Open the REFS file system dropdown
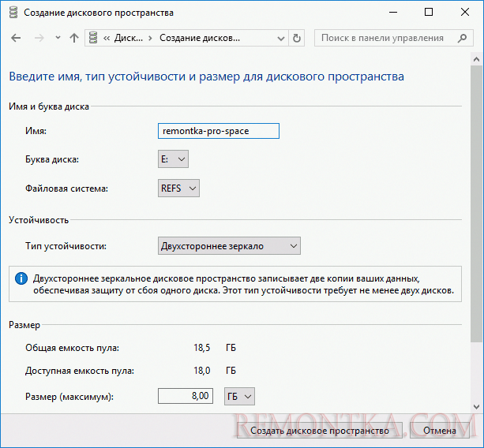This screenshot has width=484, height=448. tap(178, 188)
